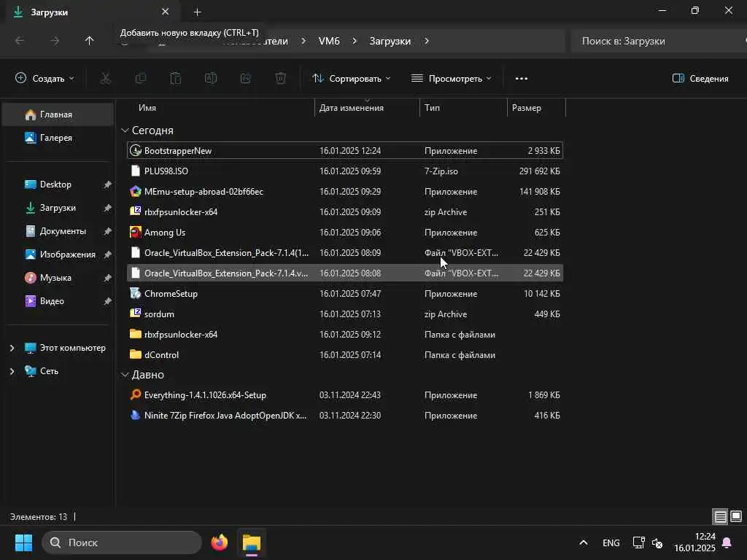The image size is (747, 560).
Task: Open Firefox from the taskbar
Action: pos(220,542)
